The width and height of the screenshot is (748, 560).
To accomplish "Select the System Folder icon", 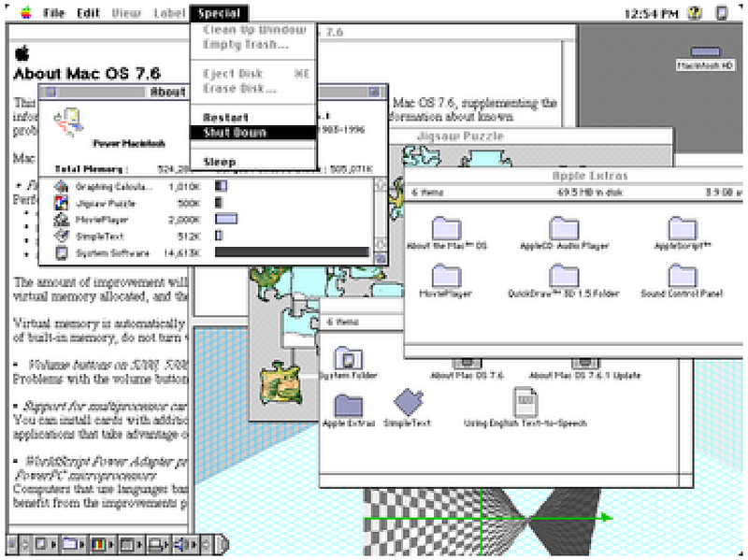I will coord(349,358).
